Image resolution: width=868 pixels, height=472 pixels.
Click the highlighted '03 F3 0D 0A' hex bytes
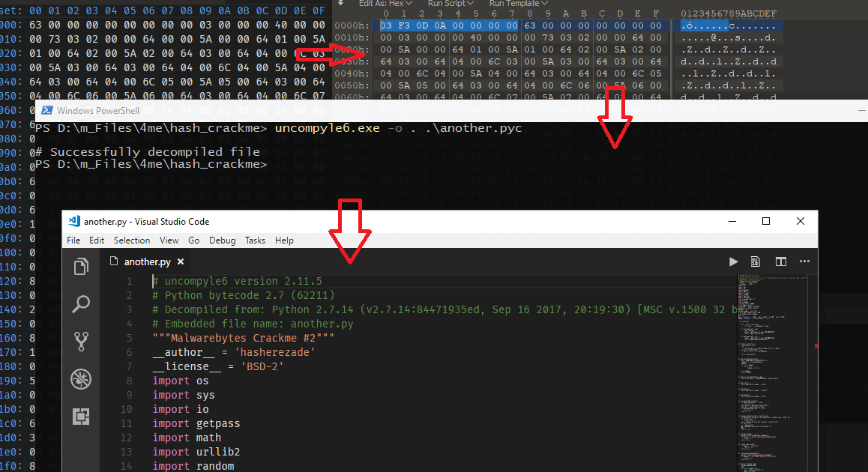coord(413,25)
